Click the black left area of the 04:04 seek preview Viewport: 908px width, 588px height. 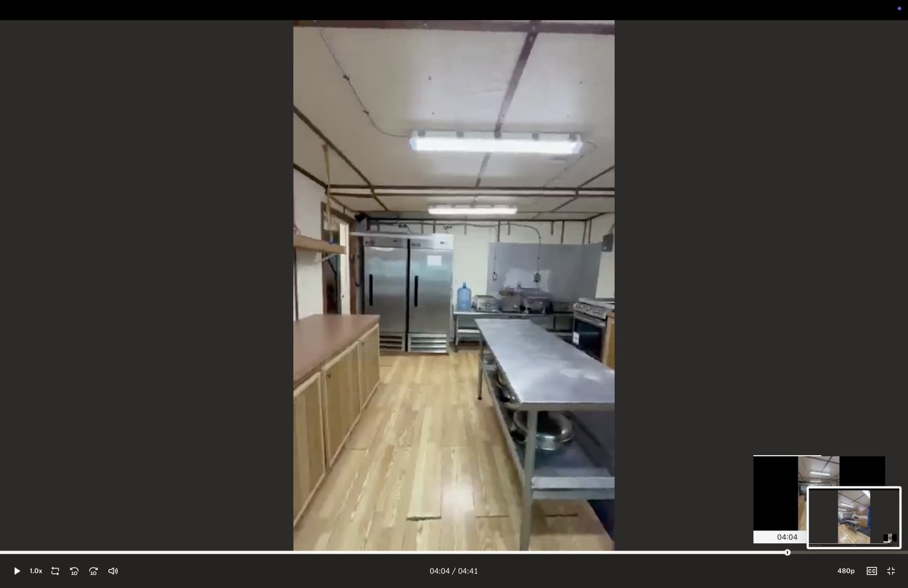pos(775,493)
